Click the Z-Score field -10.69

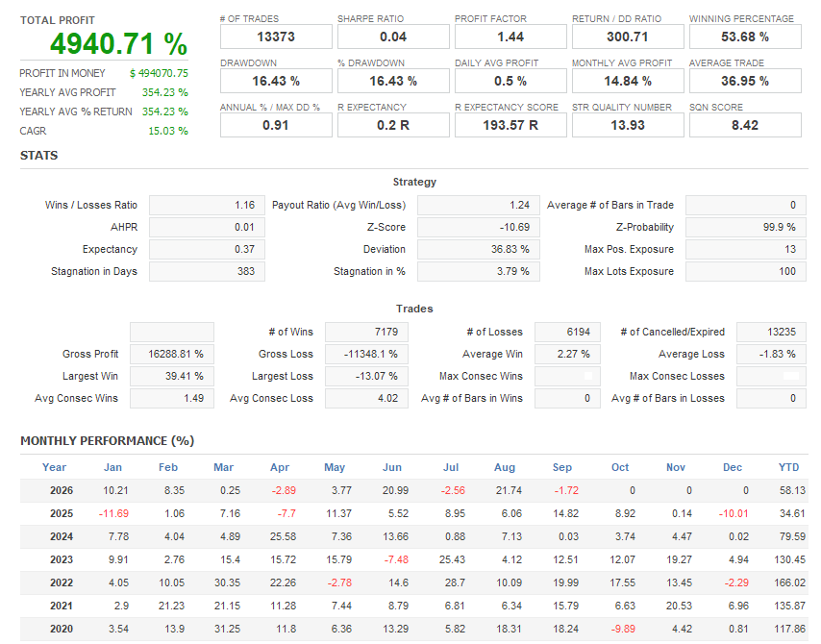(x=479, y=227)
